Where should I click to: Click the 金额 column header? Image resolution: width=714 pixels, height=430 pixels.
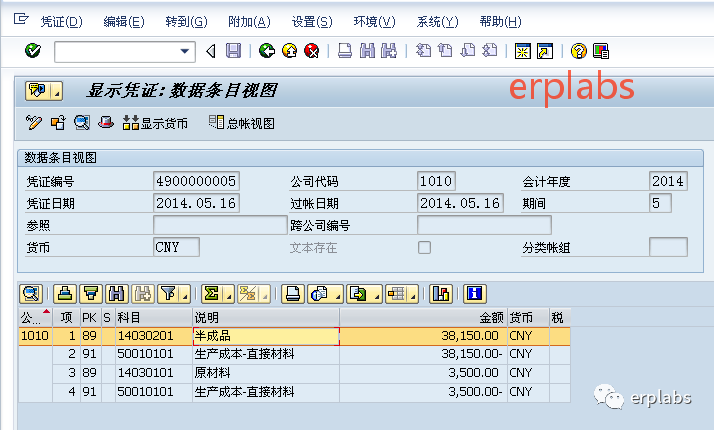(423, 317)
